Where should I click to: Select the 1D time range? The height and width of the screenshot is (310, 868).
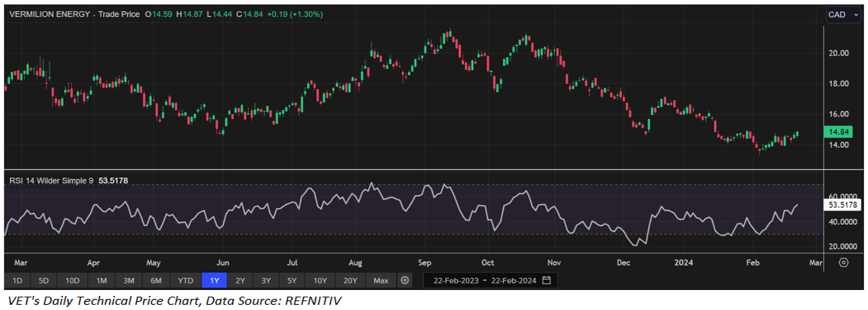17,280
